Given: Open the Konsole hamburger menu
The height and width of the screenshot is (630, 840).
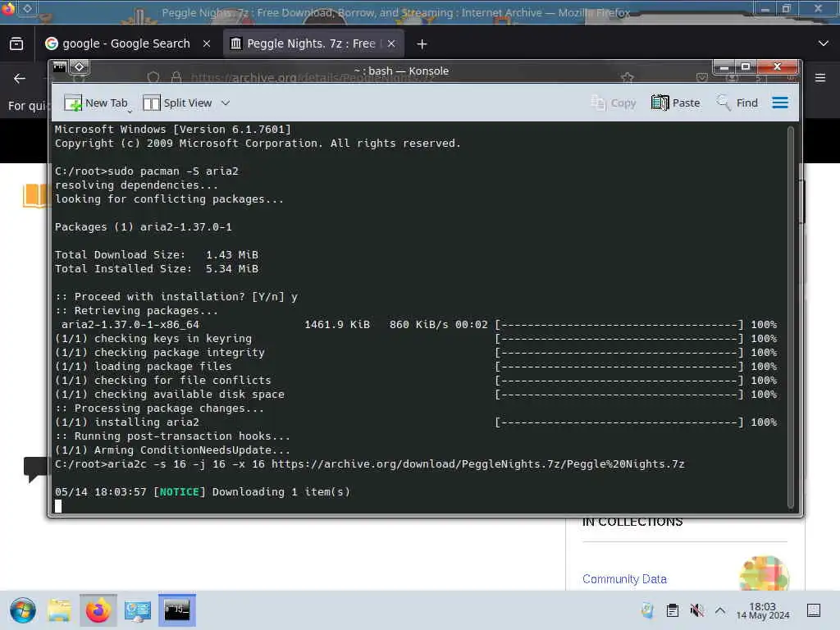Looking at the screenshot, I should click(780, 103).
